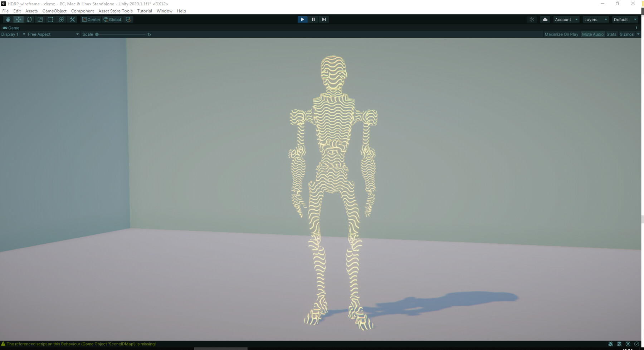644x350 pixels.
Task: Activate the Transform tool
Action: coord(61,19)
